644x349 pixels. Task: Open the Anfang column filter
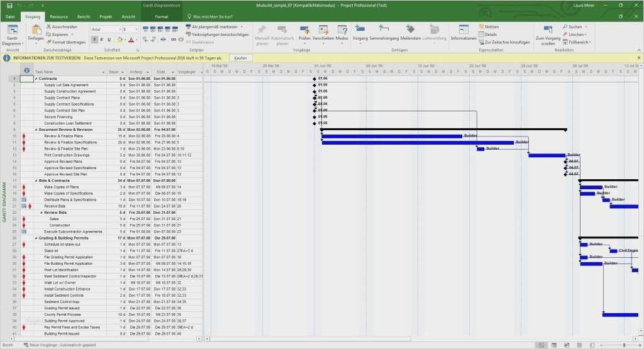point(148,72)
